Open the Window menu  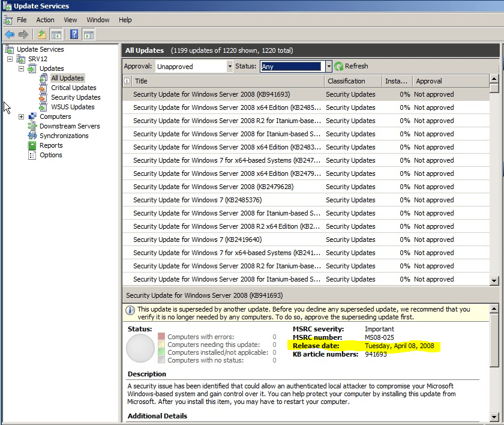(98, 20)
